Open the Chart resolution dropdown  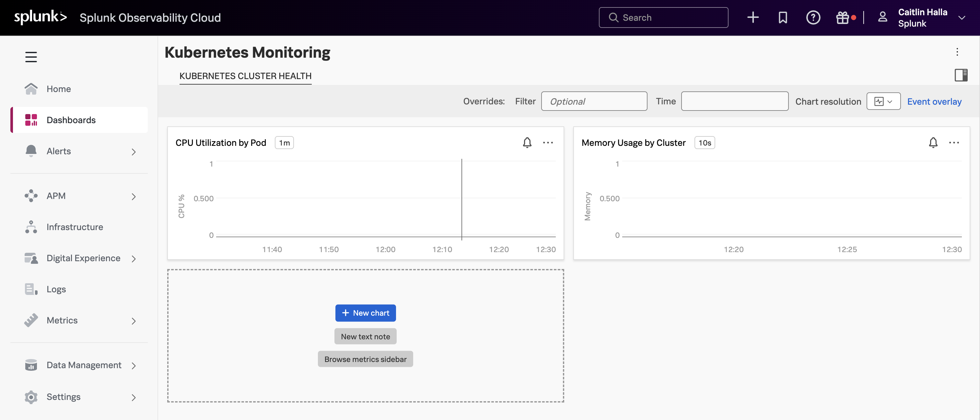883,101
